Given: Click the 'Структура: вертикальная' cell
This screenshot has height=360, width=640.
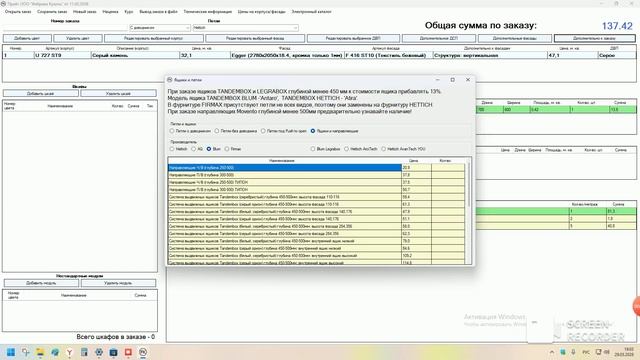Looking at the screenshot, I should coord(490,55).
